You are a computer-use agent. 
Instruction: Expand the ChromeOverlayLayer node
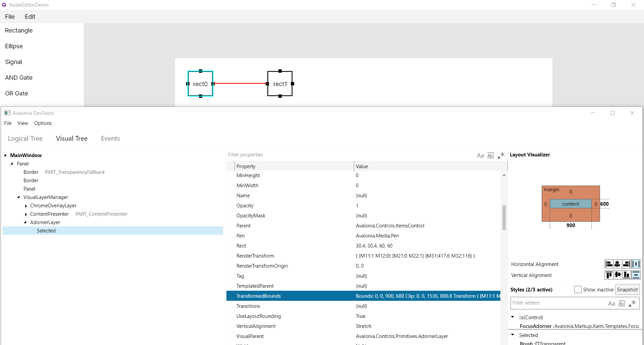(26, 206)
